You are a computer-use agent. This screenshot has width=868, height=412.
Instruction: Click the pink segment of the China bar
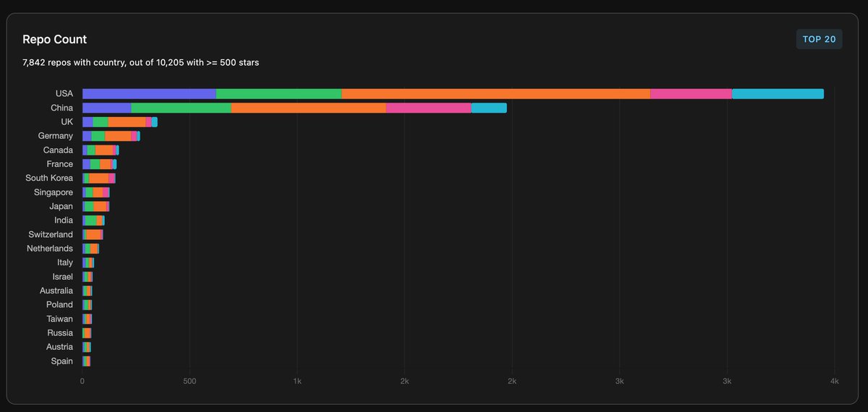[428, 108]
